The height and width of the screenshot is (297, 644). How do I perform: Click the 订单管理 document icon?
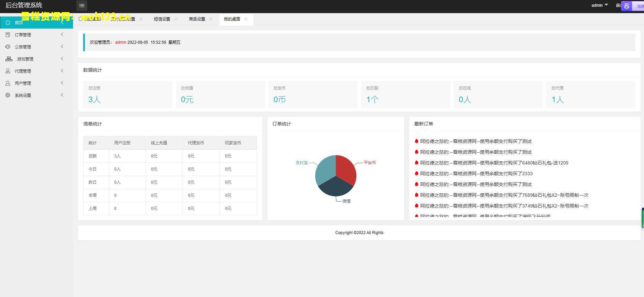[8, 35]
